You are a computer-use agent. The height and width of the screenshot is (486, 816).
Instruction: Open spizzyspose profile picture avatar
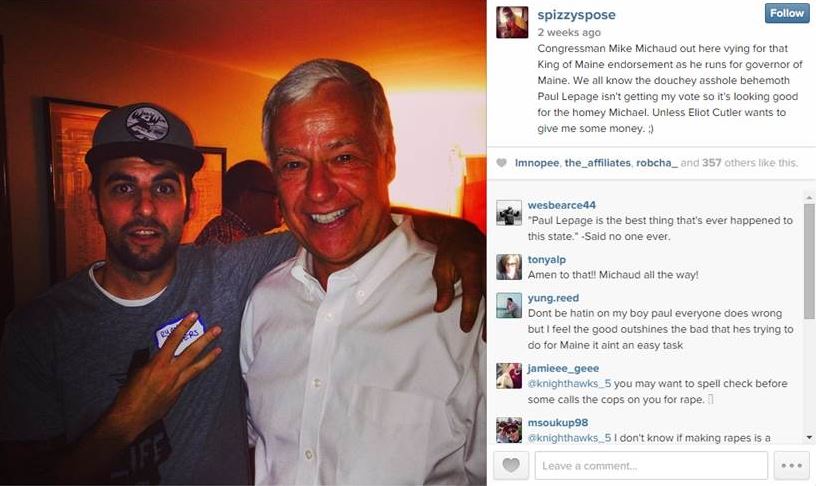pyautogui.click(x=512, y=22)
